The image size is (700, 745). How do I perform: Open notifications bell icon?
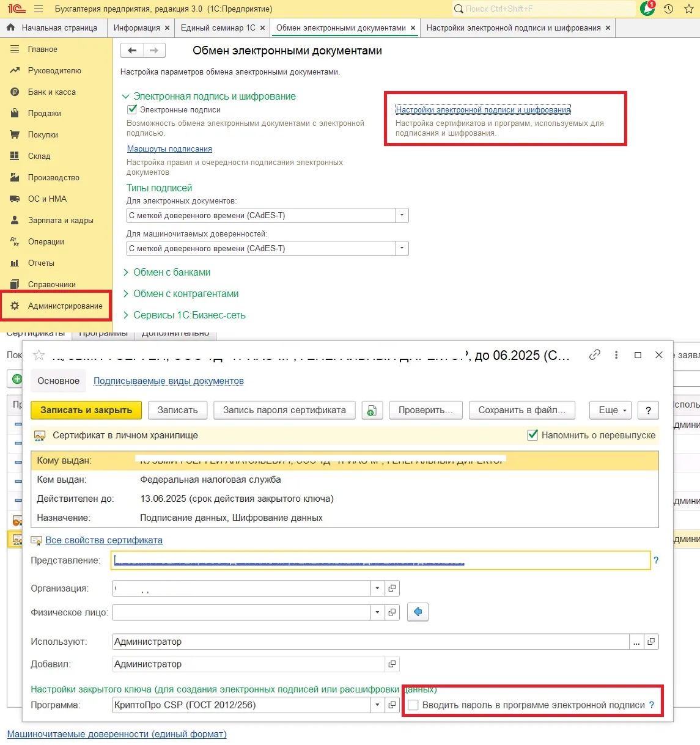click(647, 9)
